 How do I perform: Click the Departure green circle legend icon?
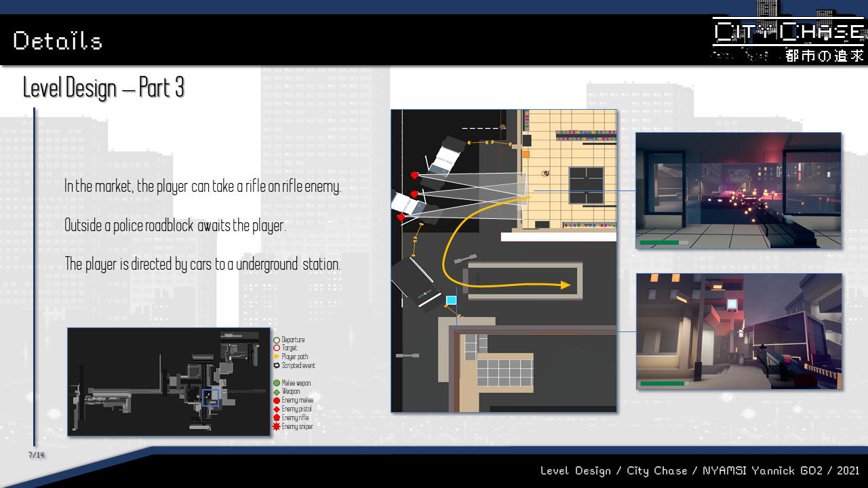tap(277, 340)
